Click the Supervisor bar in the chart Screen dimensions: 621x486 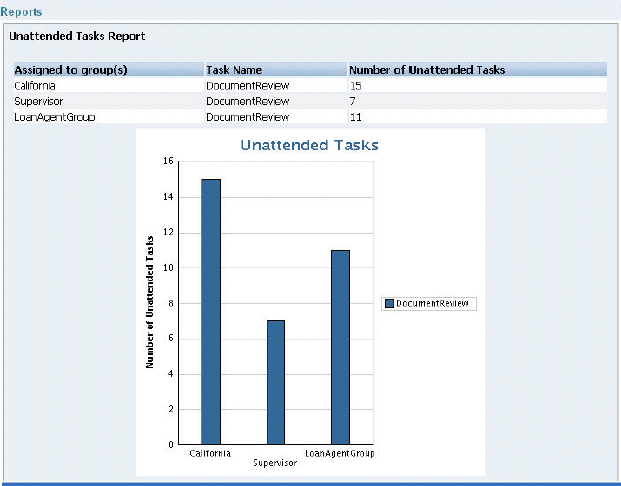coord(276,382)
